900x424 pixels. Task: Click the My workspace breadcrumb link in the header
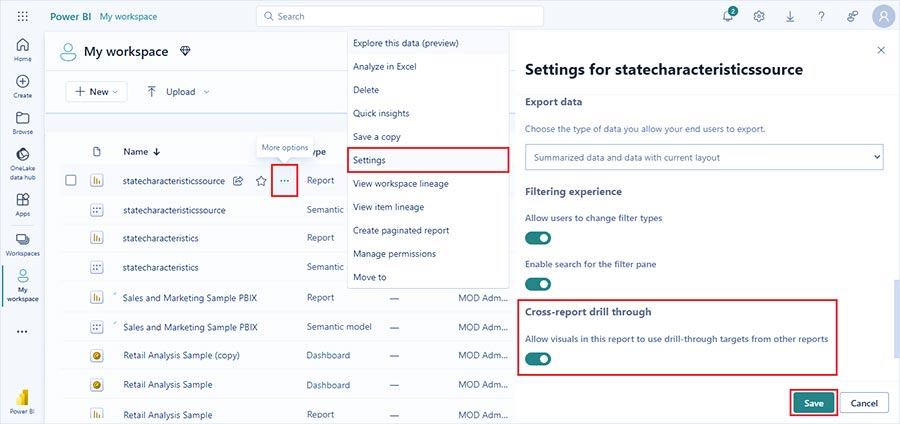pos(129,17)
